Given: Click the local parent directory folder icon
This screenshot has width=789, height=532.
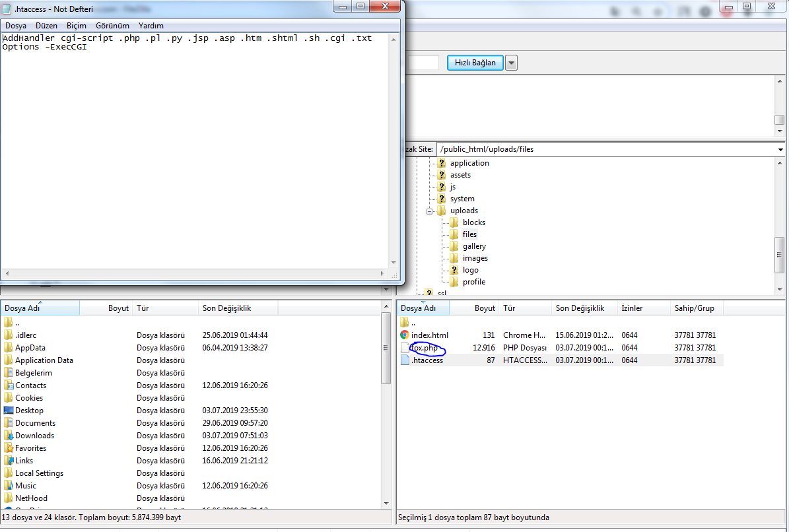Looking at the screenshot, I should [x=8, y=322].
